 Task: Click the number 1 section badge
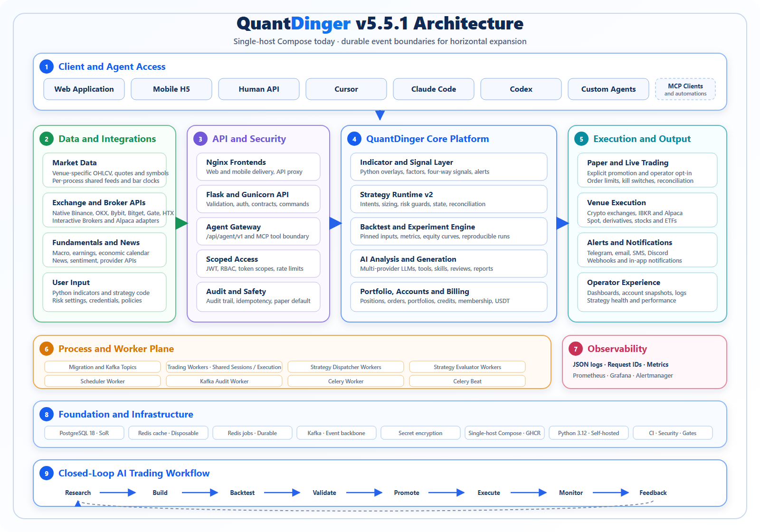pyautogui.click(x=47, y=66)
